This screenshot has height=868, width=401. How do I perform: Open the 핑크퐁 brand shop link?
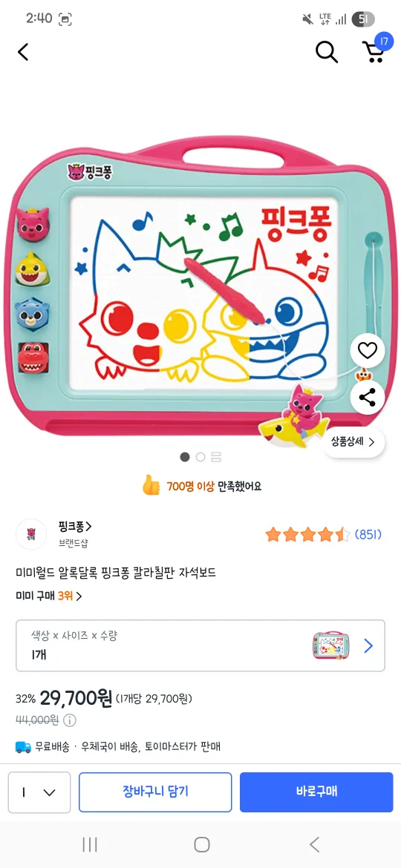tap(75, 526)
